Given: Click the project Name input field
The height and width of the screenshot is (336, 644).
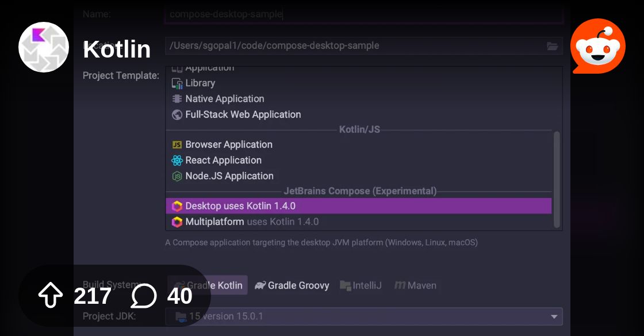Looking at the screenshot, I should (364, 14).
